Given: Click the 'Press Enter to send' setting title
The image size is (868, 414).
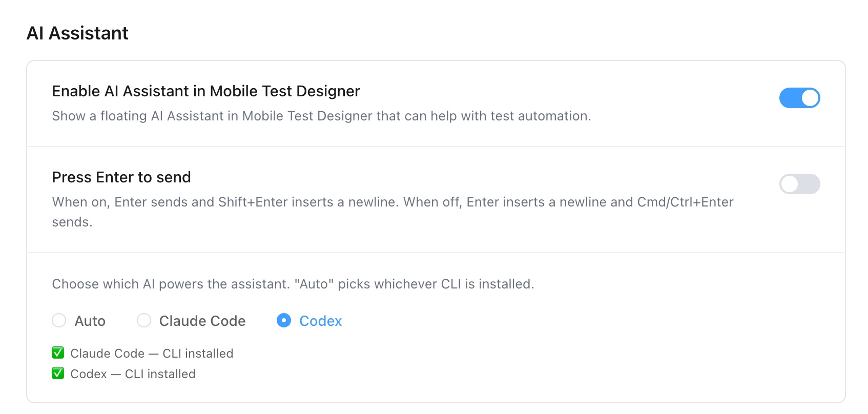Looking at the screenshot, I should point(121,177).
